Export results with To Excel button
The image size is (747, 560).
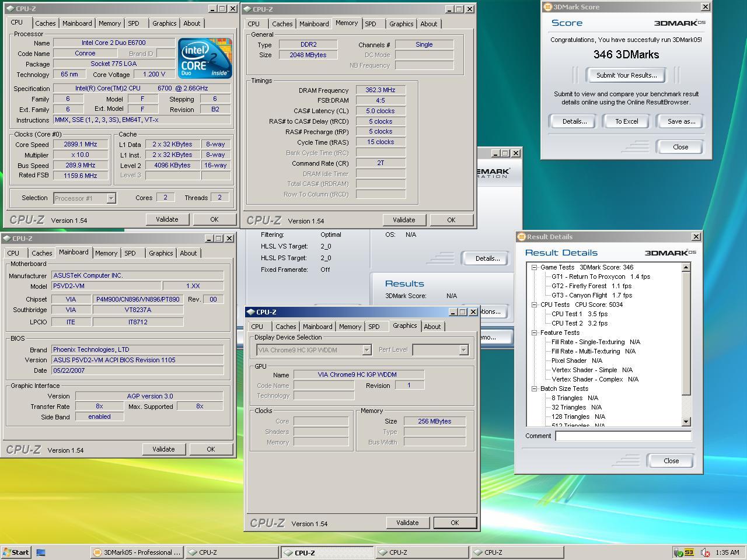pos(627,121)
